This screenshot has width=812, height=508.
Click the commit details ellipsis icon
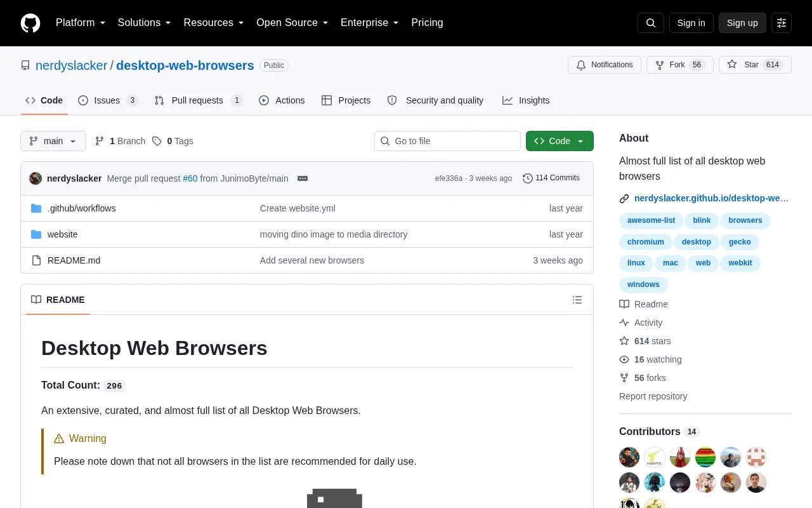click(x=303, y=178)
